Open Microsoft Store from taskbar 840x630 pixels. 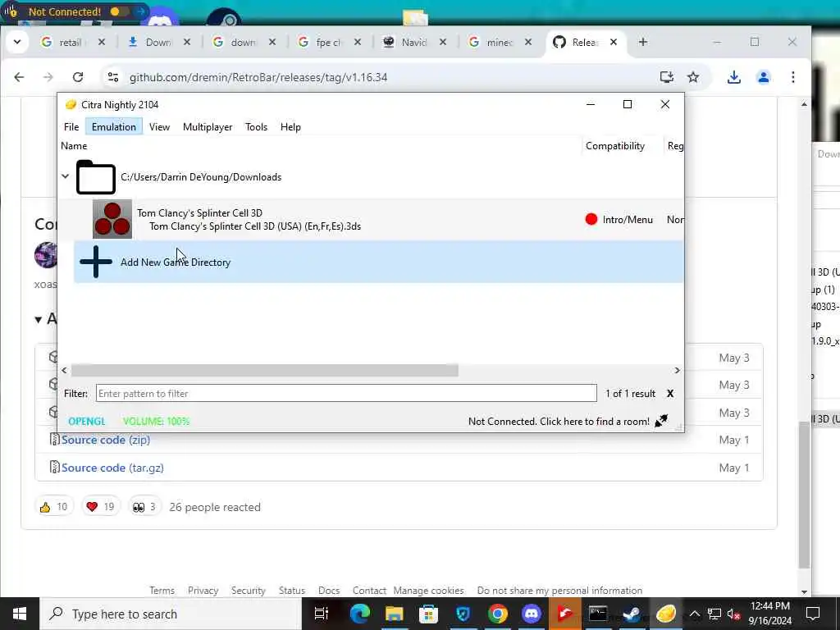428,614
